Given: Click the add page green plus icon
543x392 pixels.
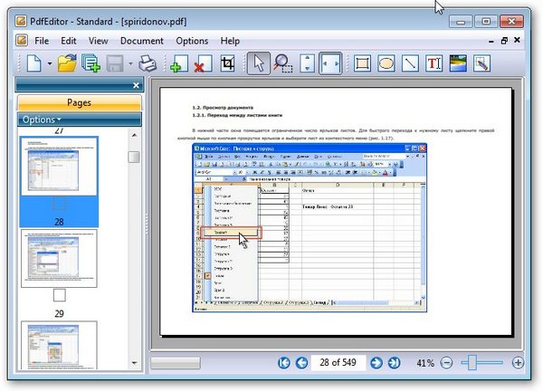Looking at the screenshot, I should coord(178,64).
